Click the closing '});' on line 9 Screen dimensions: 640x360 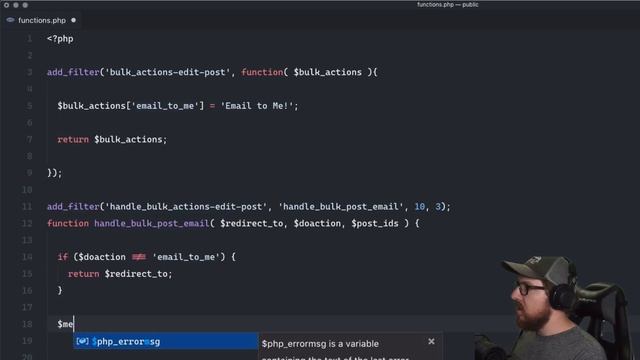[55, 173]
